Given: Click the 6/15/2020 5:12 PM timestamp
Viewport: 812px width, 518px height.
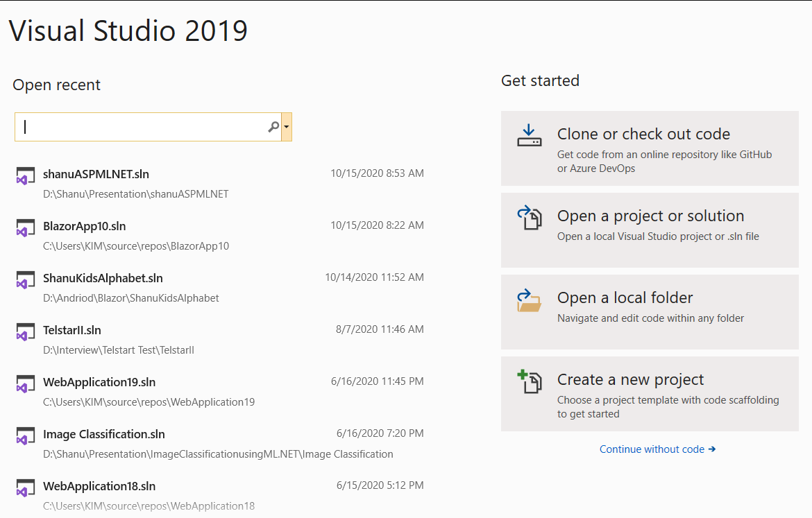Looking at the screenshot, I should coord(380,485).
